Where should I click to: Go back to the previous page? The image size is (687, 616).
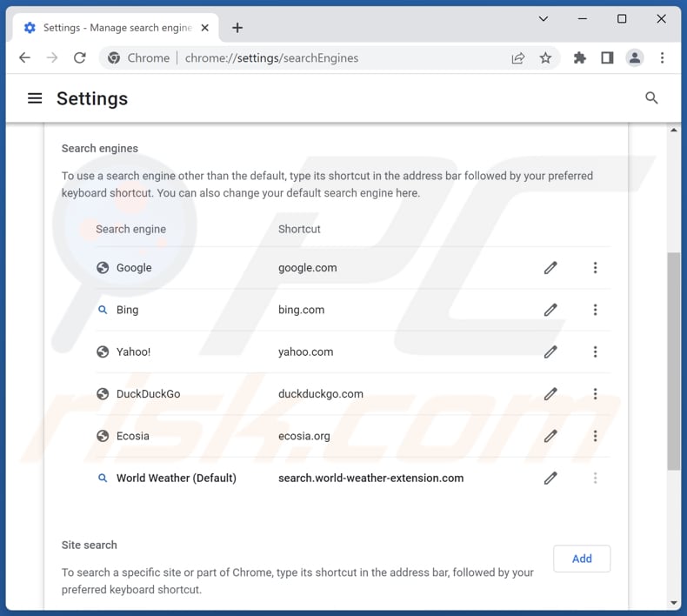point(25,58)
